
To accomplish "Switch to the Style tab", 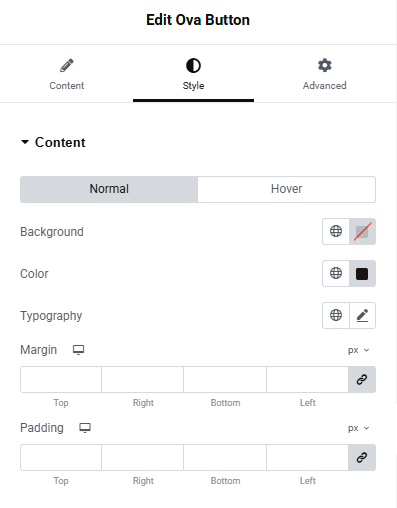I will point(193,74).
